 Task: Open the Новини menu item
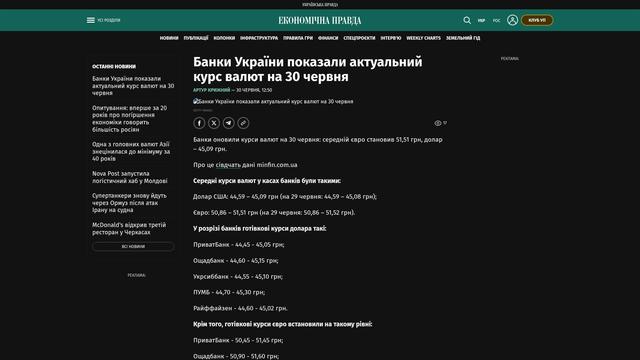pos(169,38)
